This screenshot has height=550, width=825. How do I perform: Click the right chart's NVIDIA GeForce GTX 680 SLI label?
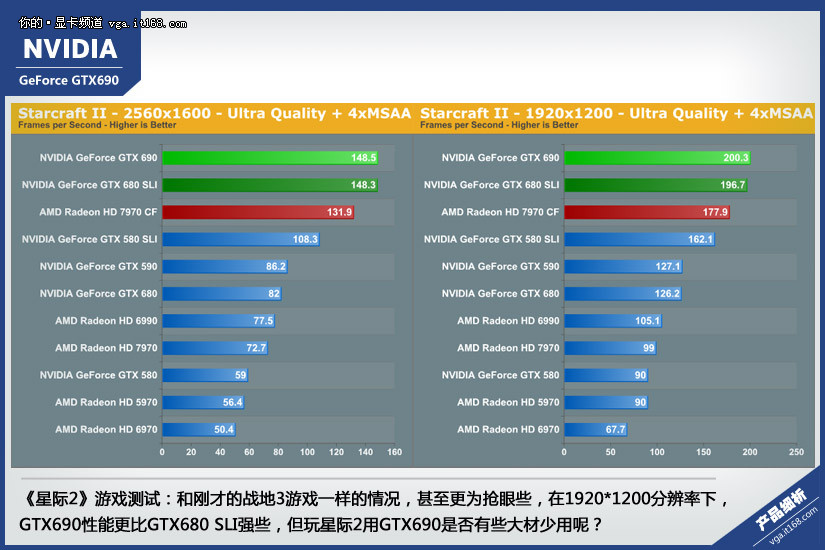(x=491, y=185)
